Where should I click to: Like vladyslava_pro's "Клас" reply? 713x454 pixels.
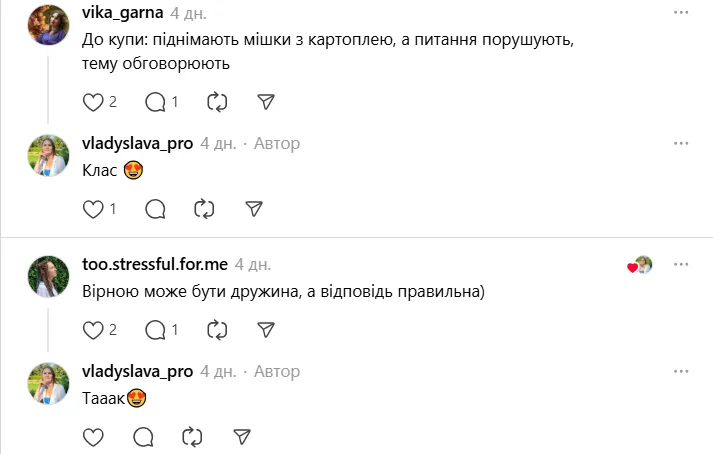click(93, 209)
